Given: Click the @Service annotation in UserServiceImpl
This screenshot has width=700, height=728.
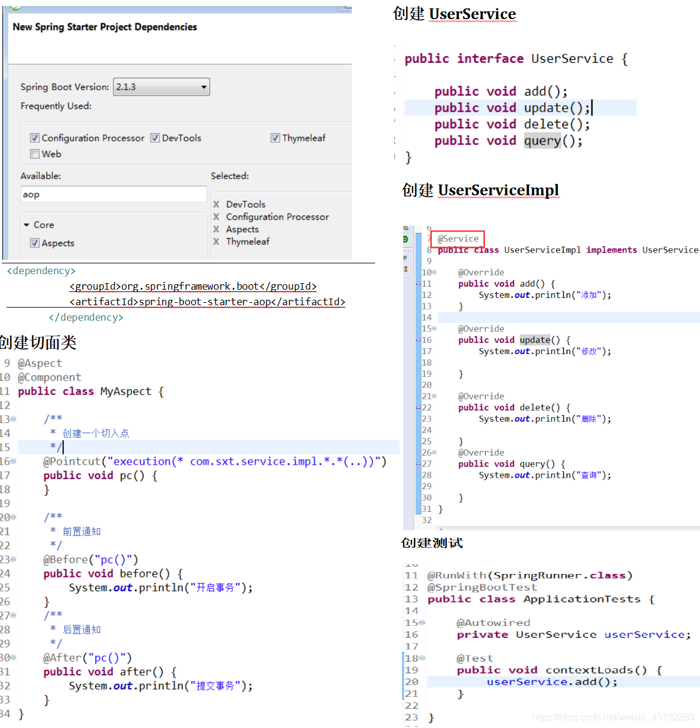Looking at the screenshot, I should pos(458,239).
